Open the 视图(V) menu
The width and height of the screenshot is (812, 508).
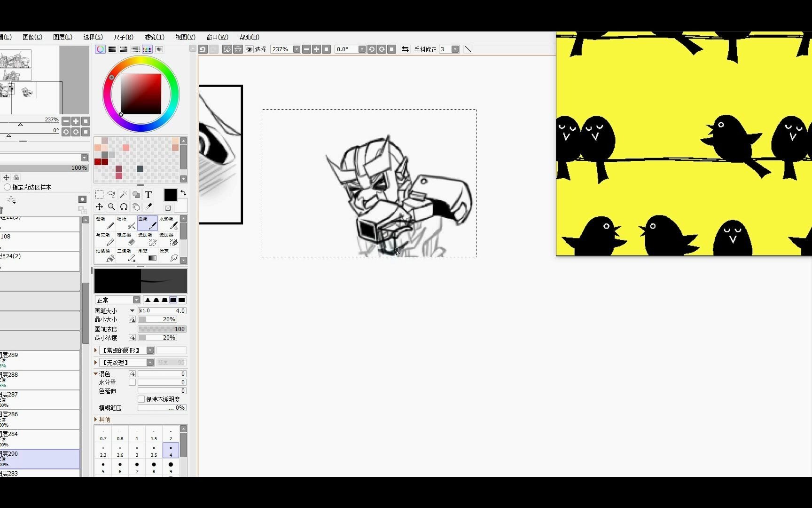pos(185,37)
